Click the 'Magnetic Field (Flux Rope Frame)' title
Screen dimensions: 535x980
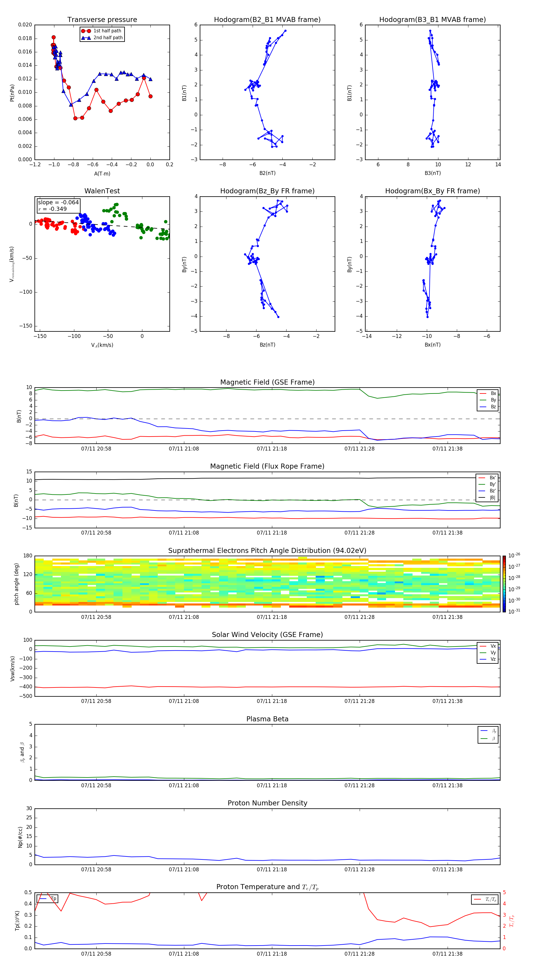click(x=267, y=467)
